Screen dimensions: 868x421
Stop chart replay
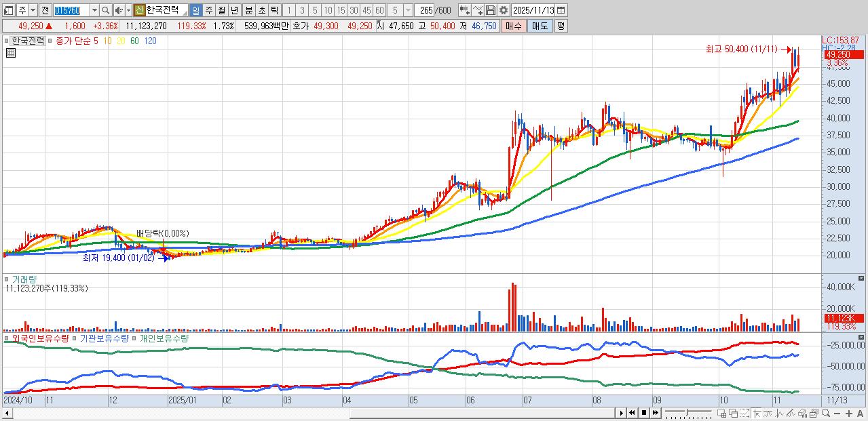644,413
